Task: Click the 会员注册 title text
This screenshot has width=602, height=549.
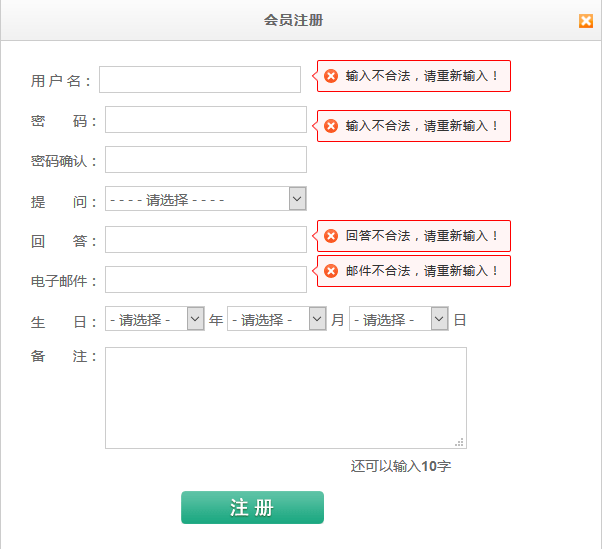Action: [294, 20]
